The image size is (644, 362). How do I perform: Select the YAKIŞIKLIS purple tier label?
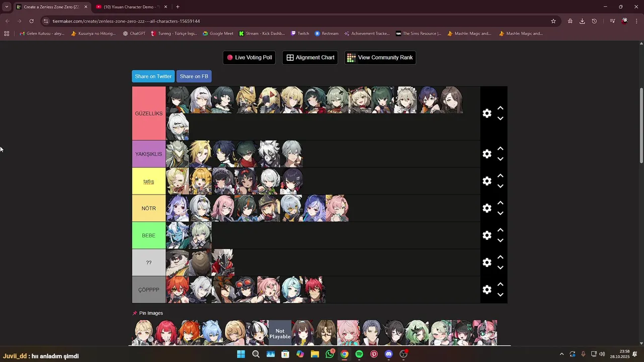pyautogui.click(x=148, y=154)
